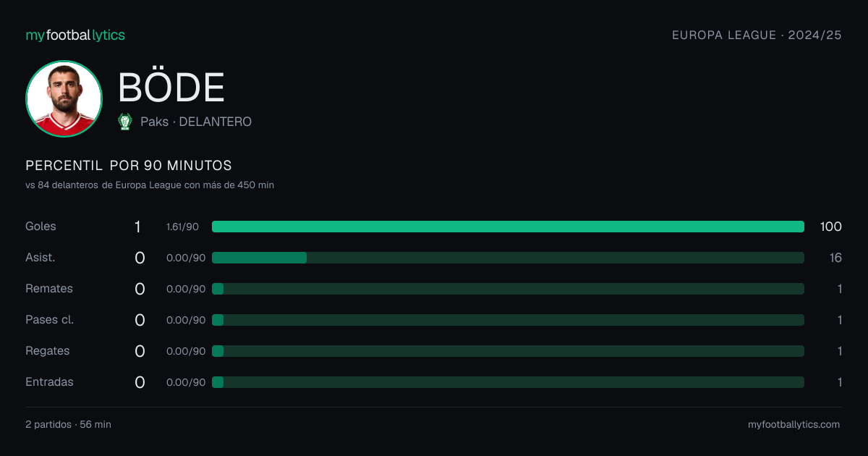Click the Remates percentile bar
The width and height of the screenshot is (868, 456).
click(x=508, y=289)
